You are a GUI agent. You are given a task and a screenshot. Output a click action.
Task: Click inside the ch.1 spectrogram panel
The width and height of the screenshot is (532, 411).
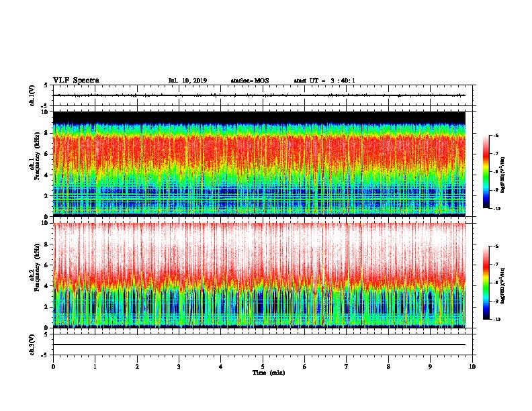tap(259, 164)
